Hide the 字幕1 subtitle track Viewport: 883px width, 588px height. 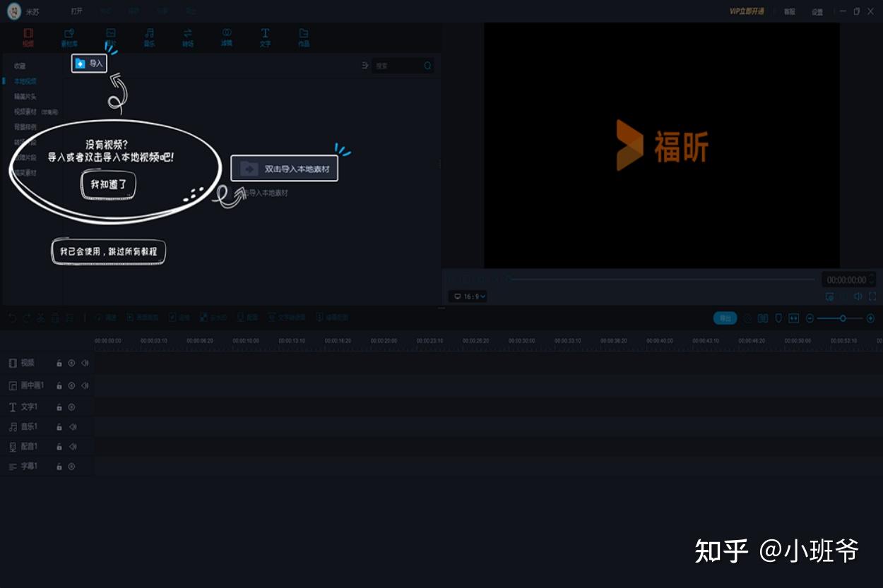(x=71, y=467)
